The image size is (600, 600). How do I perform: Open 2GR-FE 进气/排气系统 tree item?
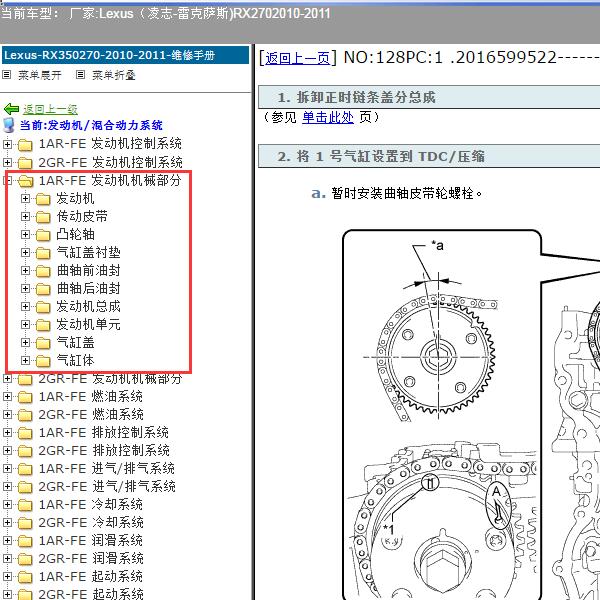pyautogui.click(x=107, y=486)
